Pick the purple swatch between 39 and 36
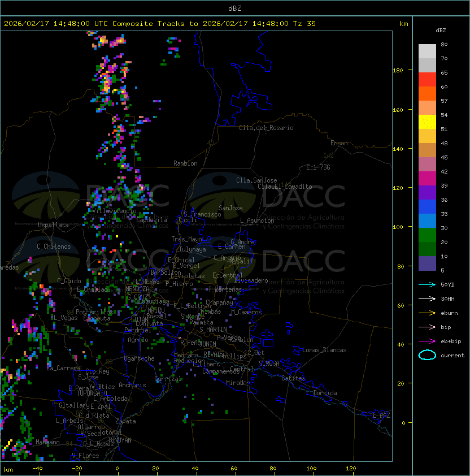This screenshot has height=476, width=470. tap(427, 192)
